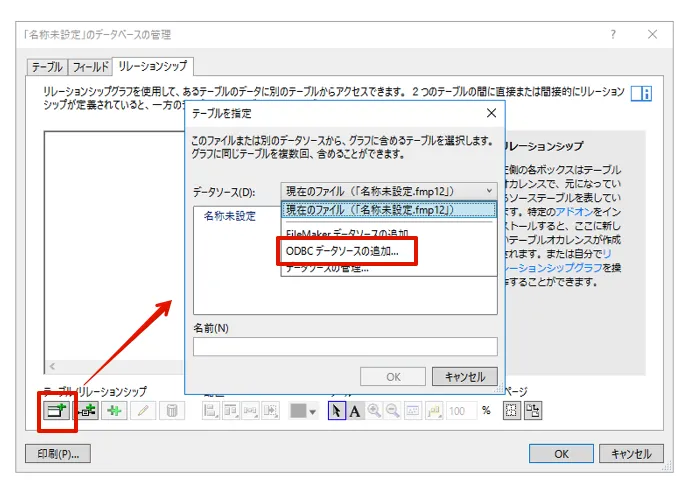The height and width of the screenshot is (495, 699).
Task: Click OK in the database management window
Action: point(561,454)
